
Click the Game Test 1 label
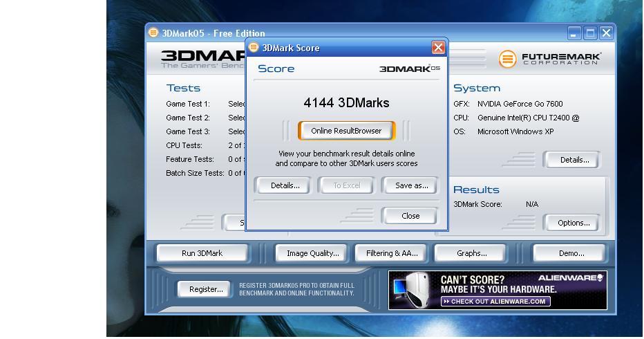(x=188, y=104)
